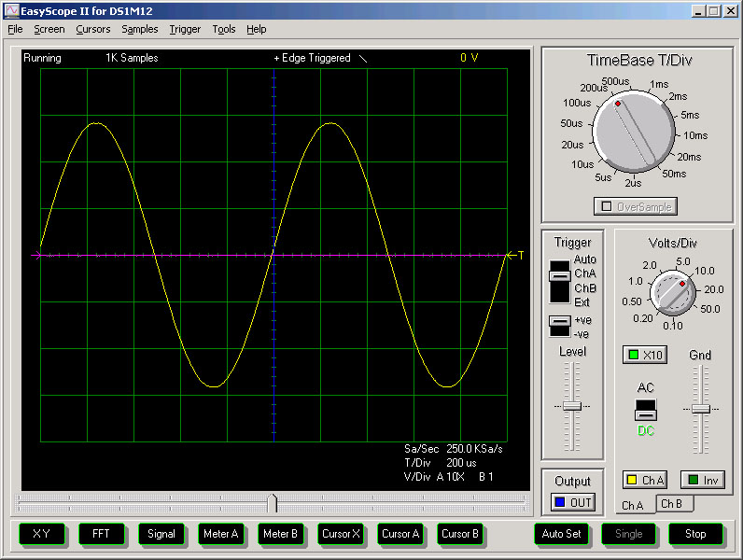Toggle the Ch A display button
The height and width of the screenshot is (560, 743).
pyautogui.click(x=645, y=480)
